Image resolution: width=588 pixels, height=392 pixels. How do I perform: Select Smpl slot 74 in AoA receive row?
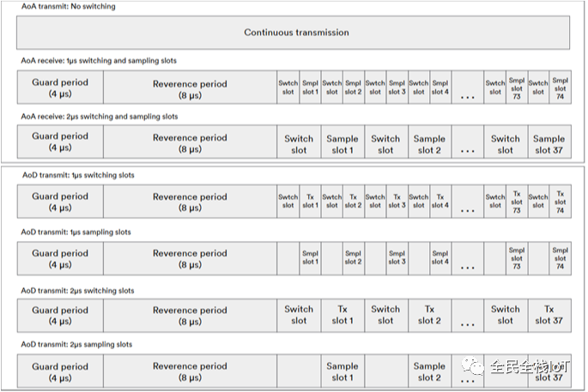[x=561, y=87]
